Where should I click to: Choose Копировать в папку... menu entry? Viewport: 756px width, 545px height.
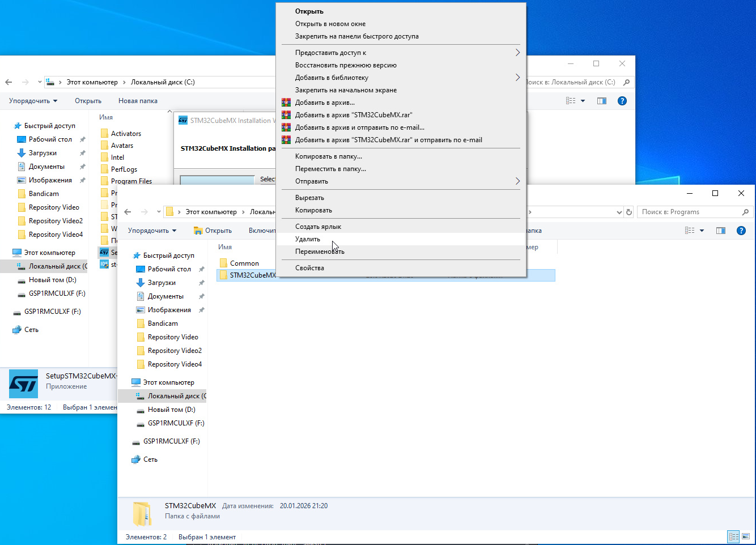click(401, 156)
